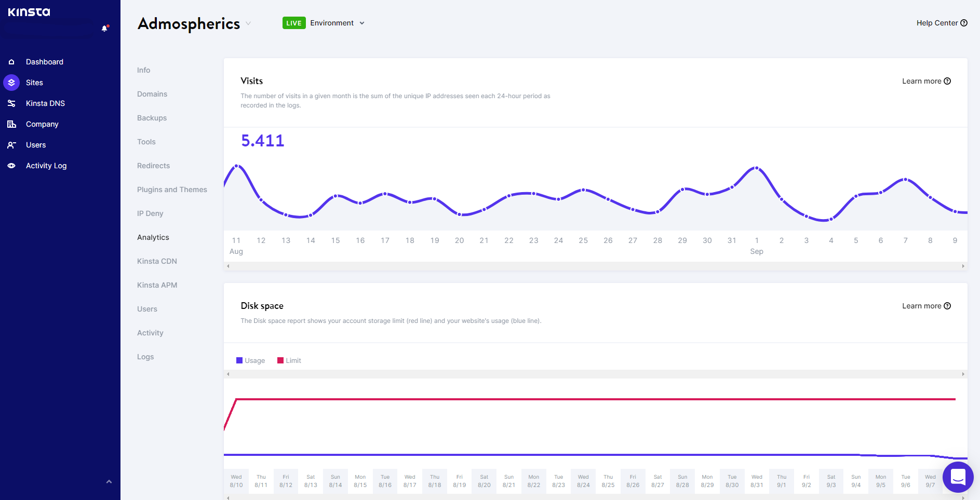The image size is (980, 500).
Task: Open the Activity item above Logs
Action: click(150, 333)
